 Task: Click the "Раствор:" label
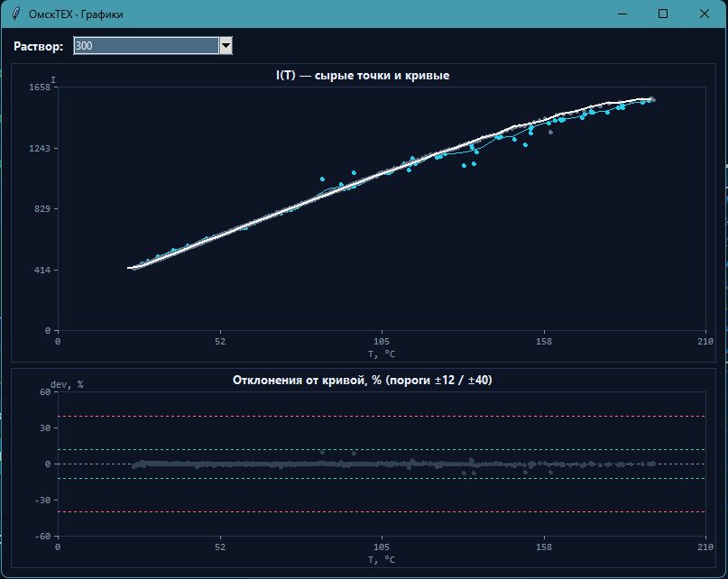[x=39, y=46]
